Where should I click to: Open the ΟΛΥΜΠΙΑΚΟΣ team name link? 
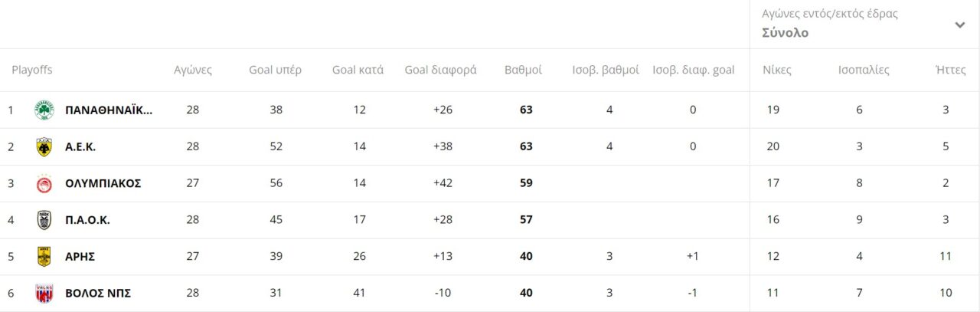pyautogui.click(x=103, y=183)
